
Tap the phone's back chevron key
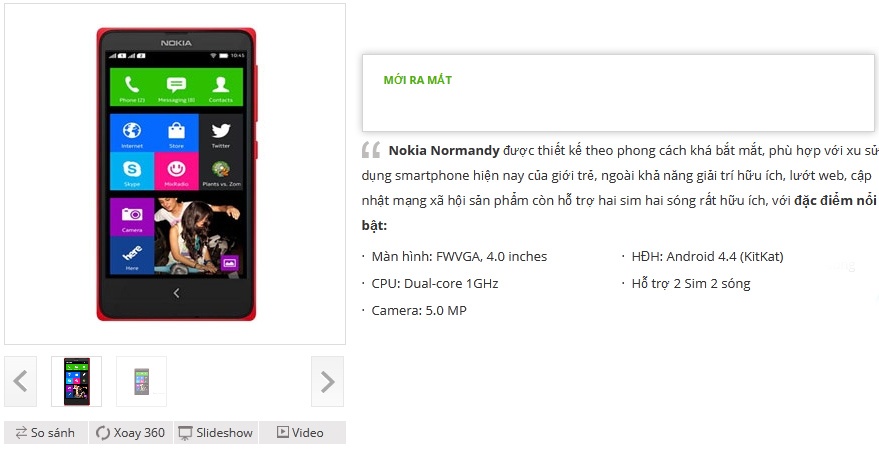(176, 293)
